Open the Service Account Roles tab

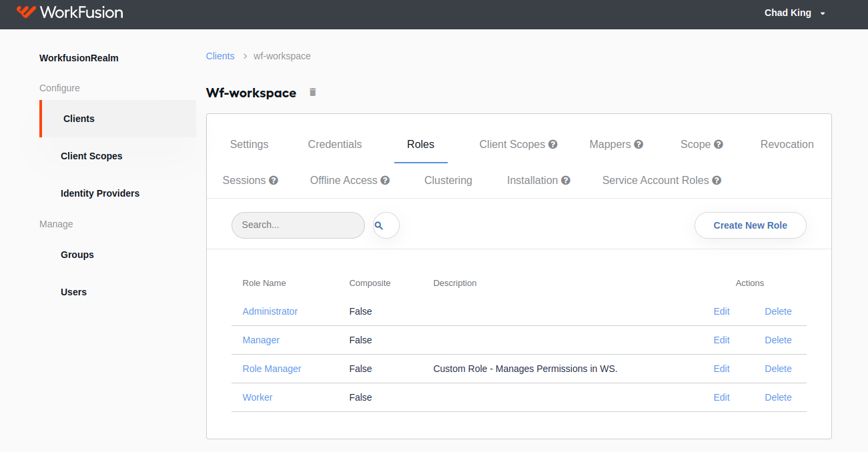[x=656, y=180]
